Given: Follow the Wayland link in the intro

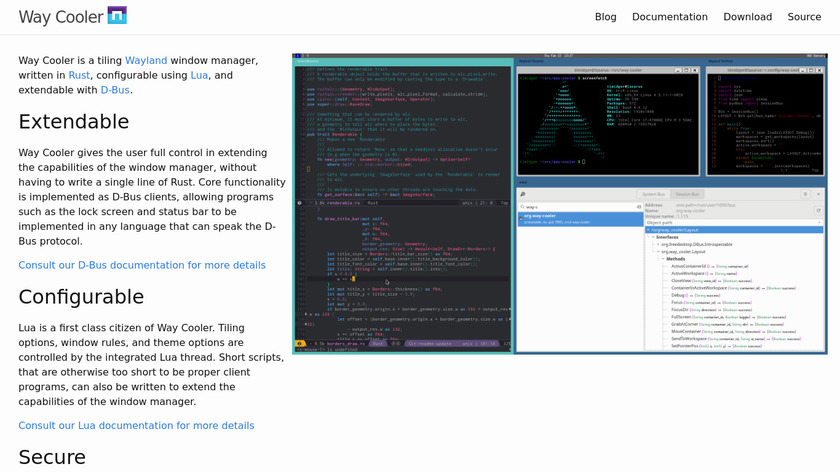Looking at the screenshot, I should [x=146, y=60].
